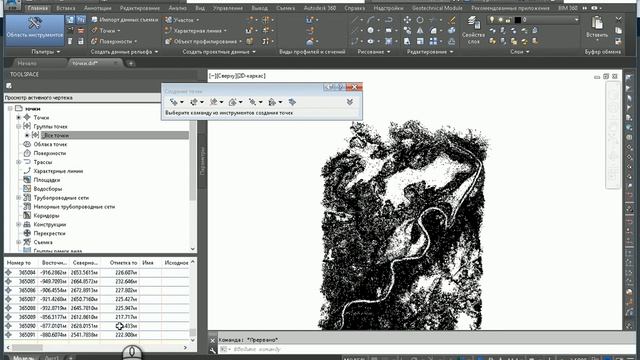Image resolution: width=640 pixels, height=360 pixels.
Task: Select the Move tool in the Редактирование panel
Action: (x=407, y=20)
